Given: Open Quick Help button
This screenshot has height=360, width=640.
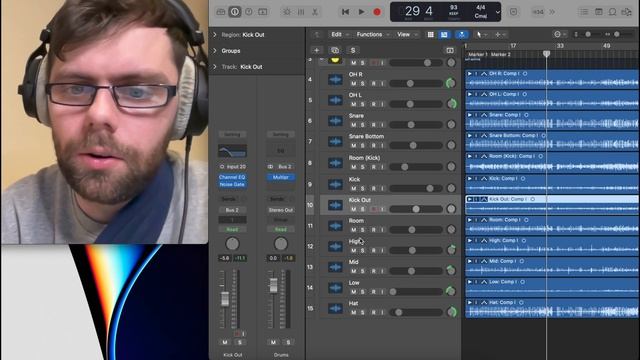Looking at the screenshot, I should (x=249, y=12).
